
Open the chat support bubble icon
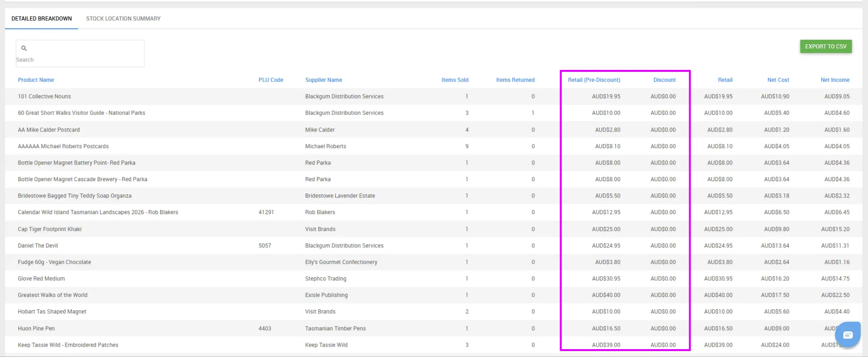[847, 335]
